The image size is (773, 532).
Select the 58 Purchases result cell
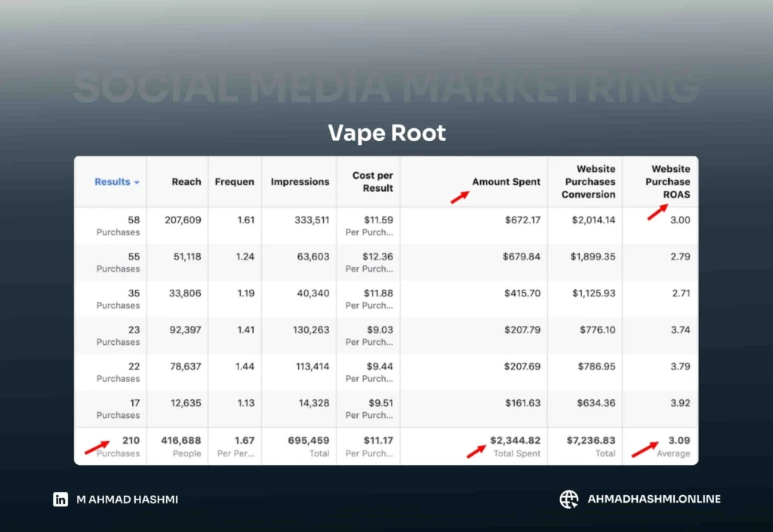(x=119, y=226)
